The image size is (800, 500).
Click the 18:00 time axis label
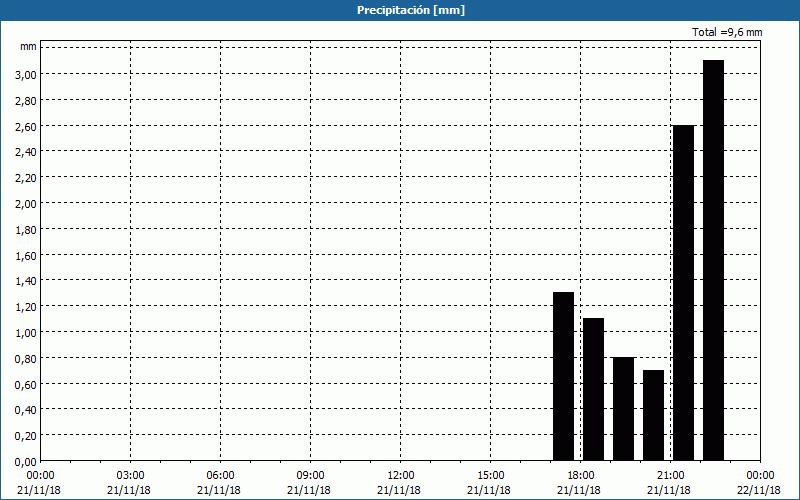[581, 476]
